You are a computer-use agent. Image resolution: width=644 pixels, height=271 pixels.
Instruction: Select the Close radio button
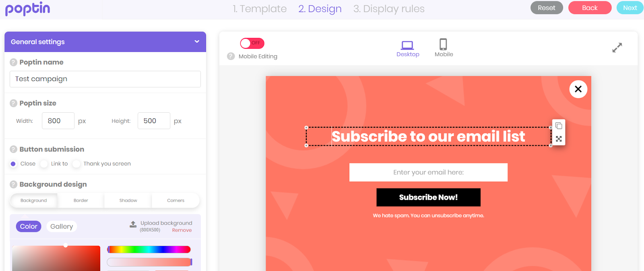point(13,164)
